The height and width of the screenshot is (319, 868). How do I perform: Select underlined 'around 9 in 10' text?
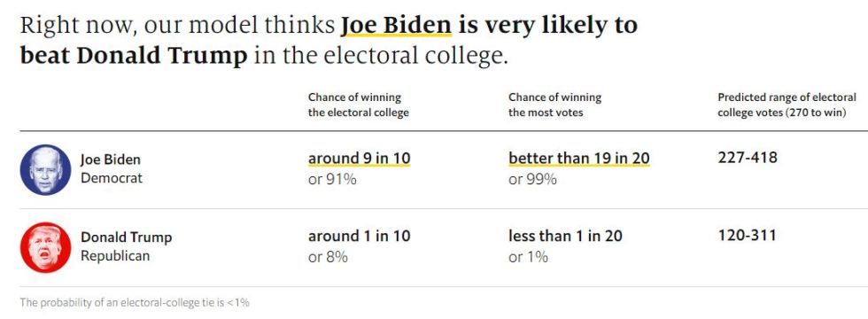click(x=360, y=159)
